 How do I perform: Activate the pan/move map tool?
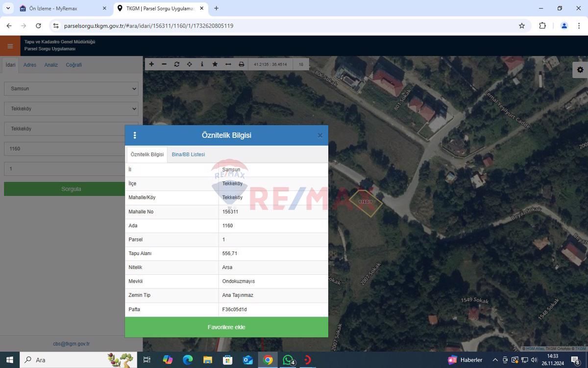[x=190, y=64]
